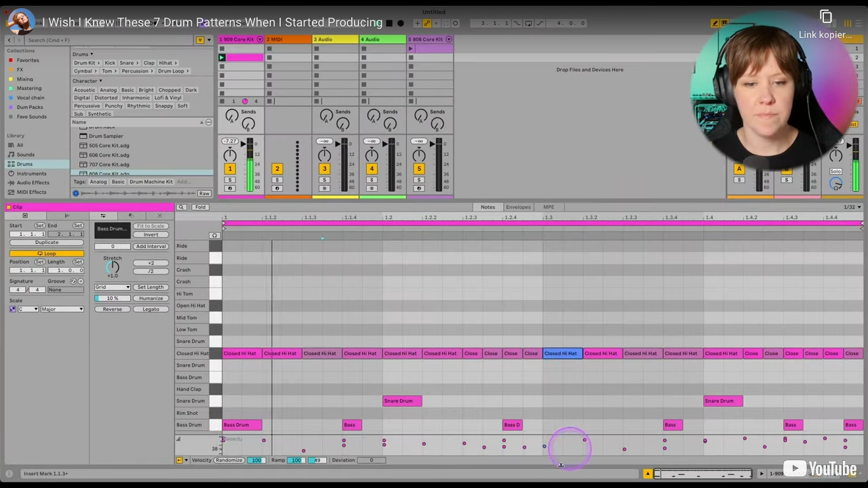This screenshot has height=488, width=868.
Task: Click the scale mode icon next to key
Action: tap(13, 309)
